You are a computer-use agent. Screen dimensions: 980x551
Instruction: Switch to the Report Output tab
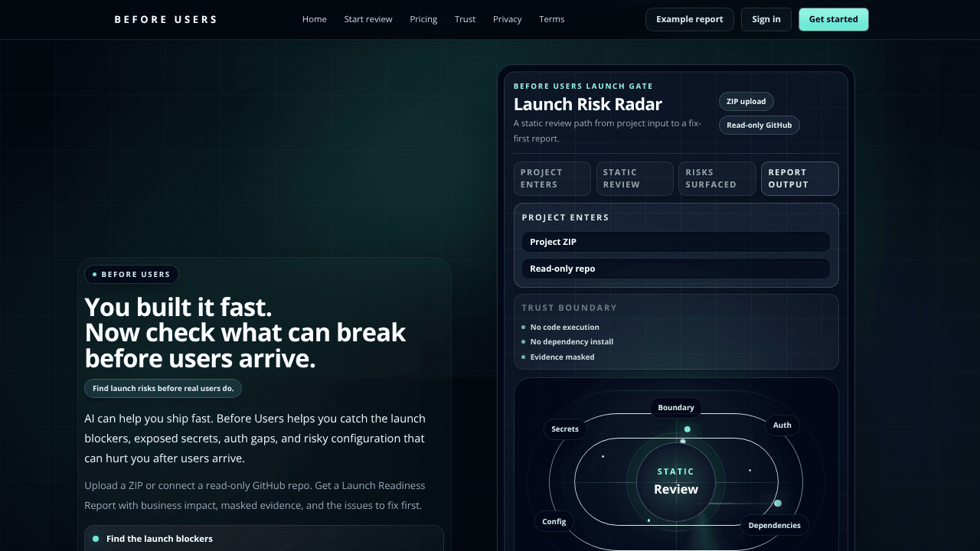(x=799, y=178)
